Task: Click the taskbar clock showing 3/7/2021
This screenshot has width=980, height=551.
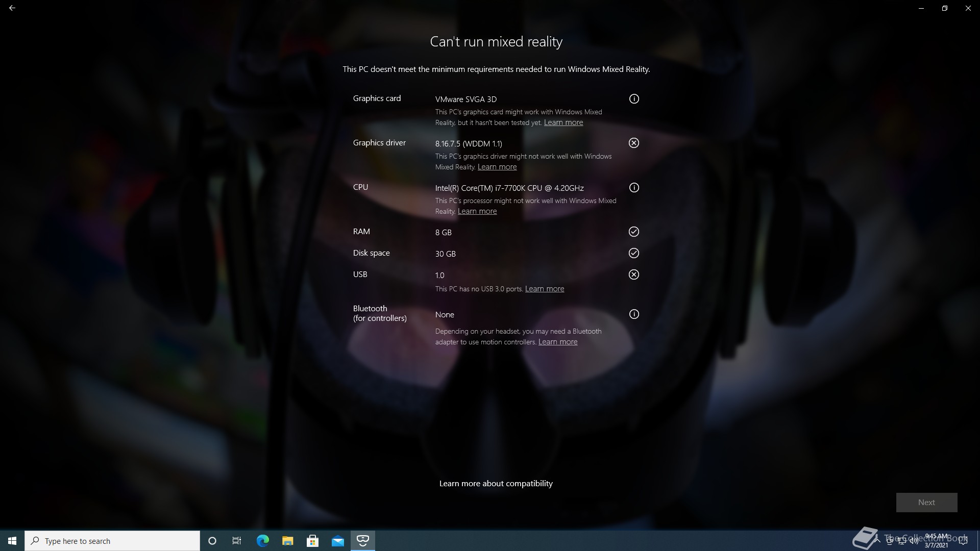Action: pos(936,541)
